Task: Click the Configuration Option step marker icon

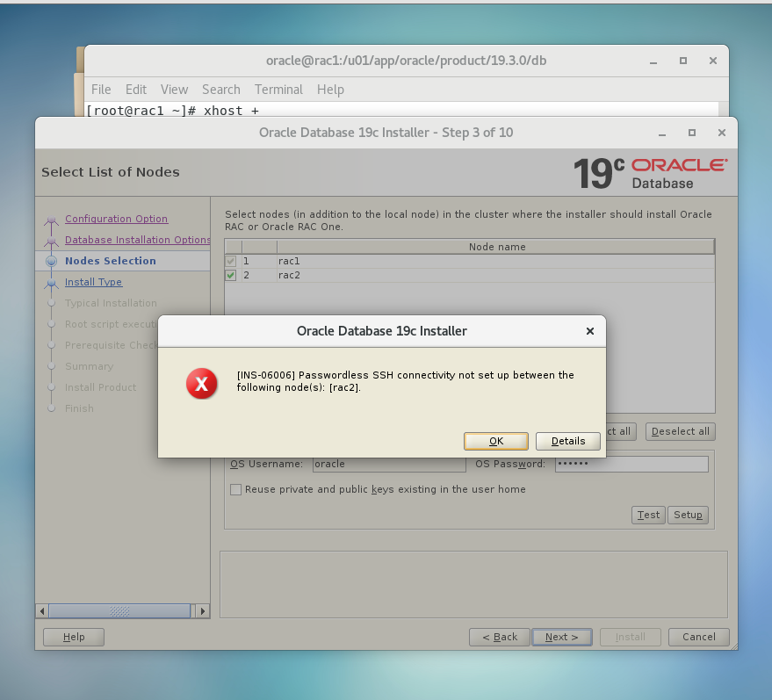Action: (51, 220)
